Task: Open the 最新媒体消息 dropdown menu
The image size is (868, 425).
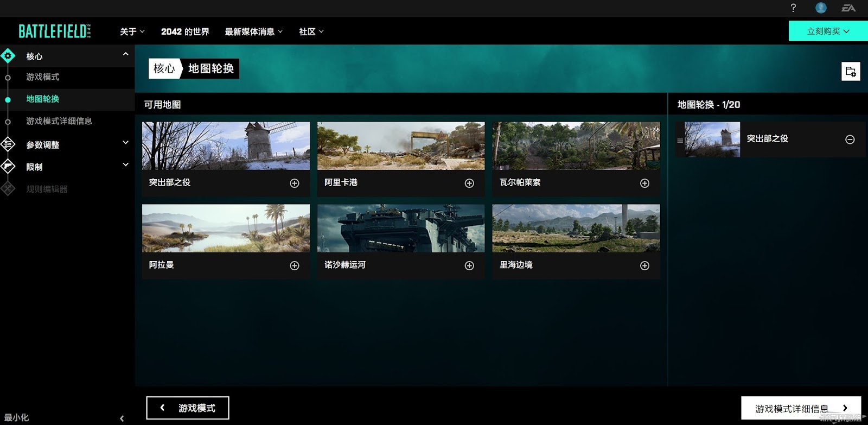Action: [x=254, y=31]
